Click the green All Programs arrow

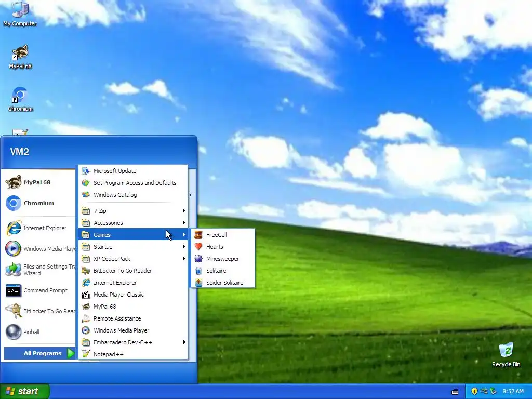point(71,353)
